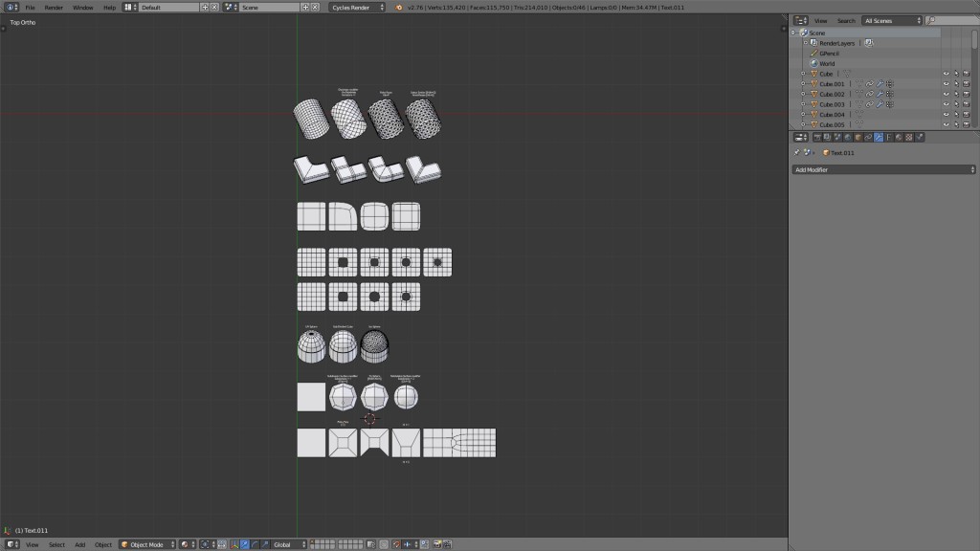Disable render visibility camera toggle for Cube.002

point(967,94)
